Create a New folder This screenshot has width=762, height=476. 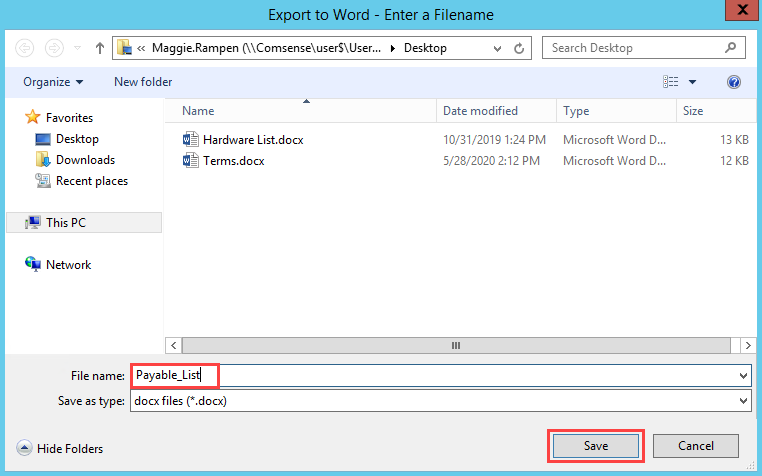[143, 82]
